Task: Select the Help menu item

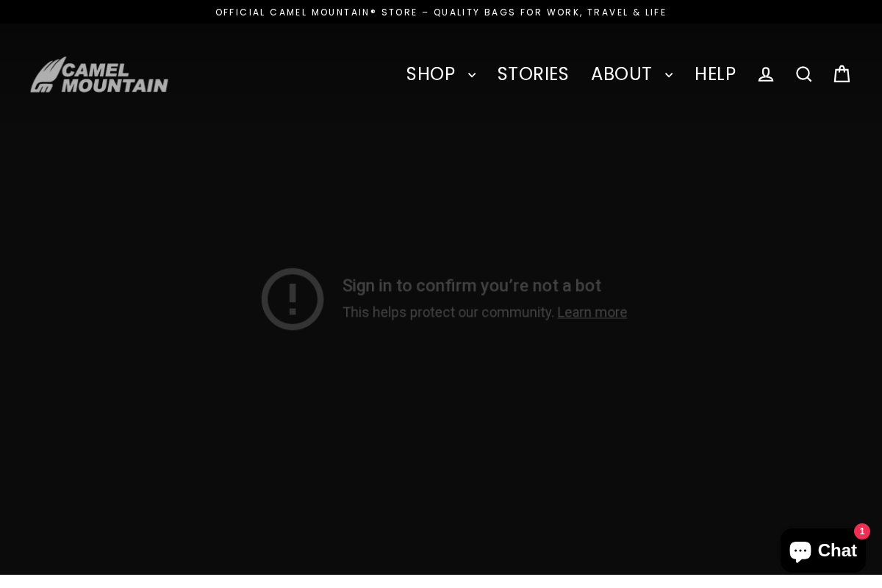Action: pos(715,74)
